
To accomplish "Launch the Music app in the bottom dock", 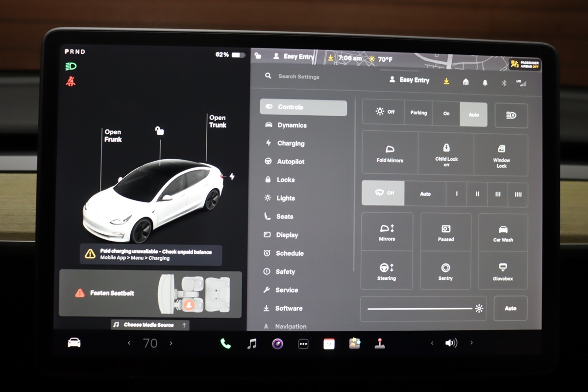I will (x=252, y=343).
